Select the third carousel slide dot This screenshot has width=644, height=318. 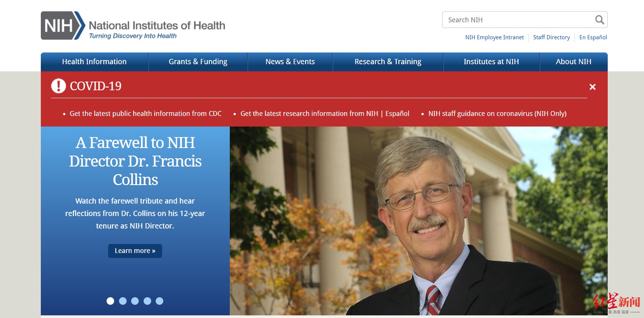click(x=135, y=301)
